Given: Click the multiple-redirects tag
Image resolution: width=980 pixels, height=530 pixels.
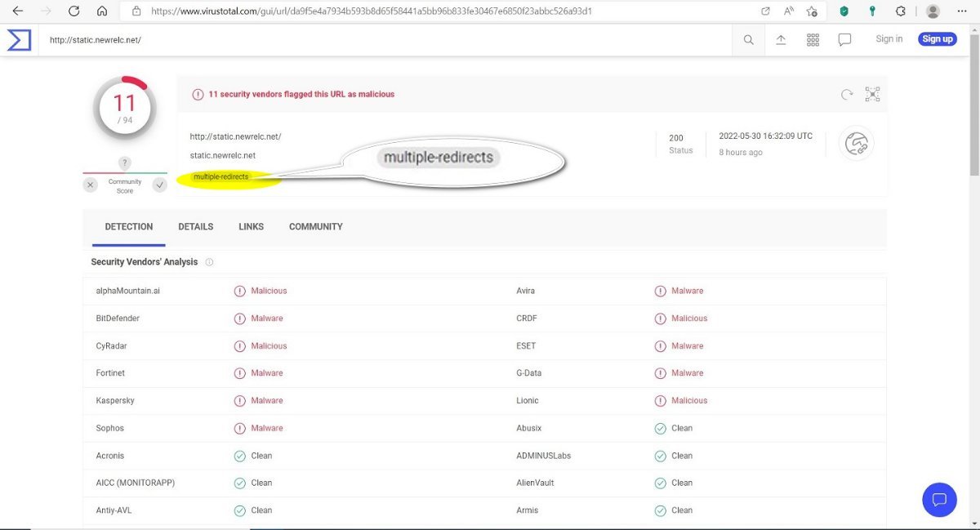Looking at the screenshot, I should click(221, 176).
